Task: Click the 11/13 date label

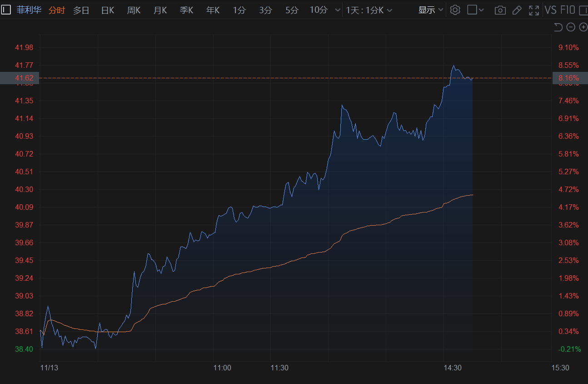Action: click(49, 368)
